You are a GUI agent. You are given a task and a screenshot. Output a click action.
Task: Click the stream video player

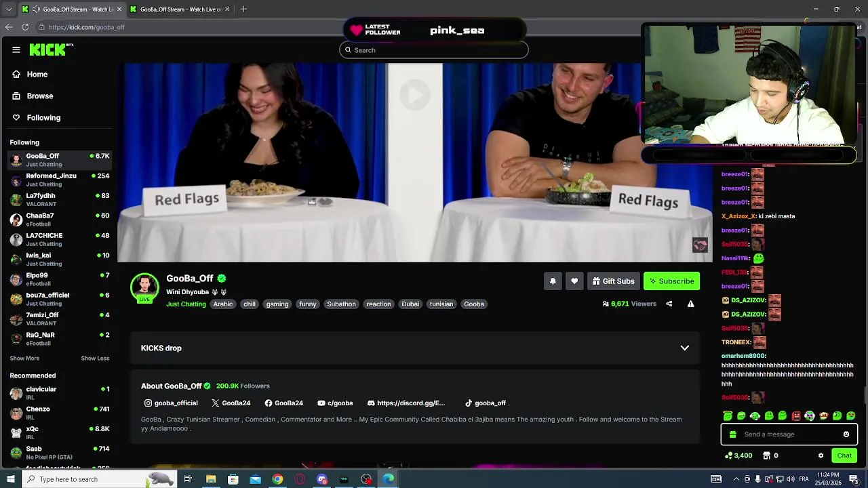[415, 163]
